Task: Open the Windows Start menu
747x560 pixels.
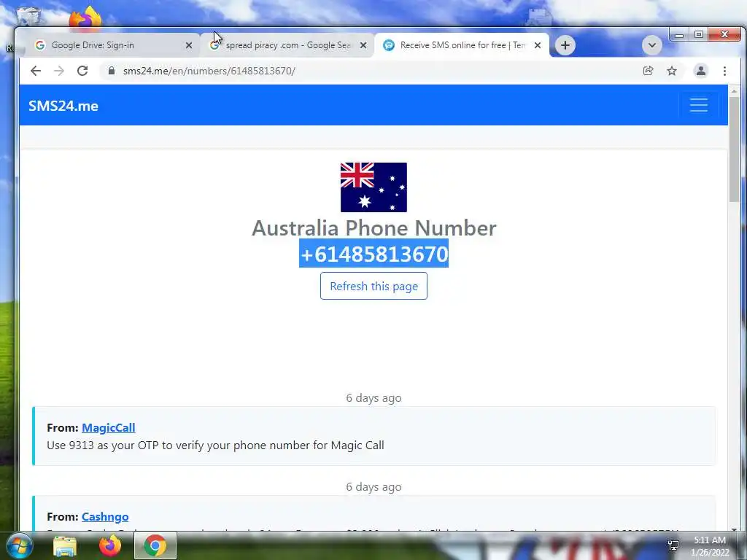Action: tap(18, 545)
